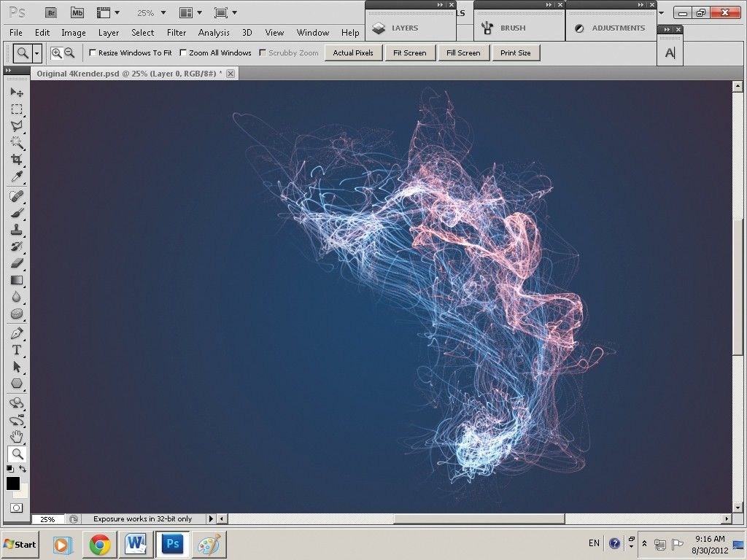Select the Polygonal Lasso tool

[17, 125]
